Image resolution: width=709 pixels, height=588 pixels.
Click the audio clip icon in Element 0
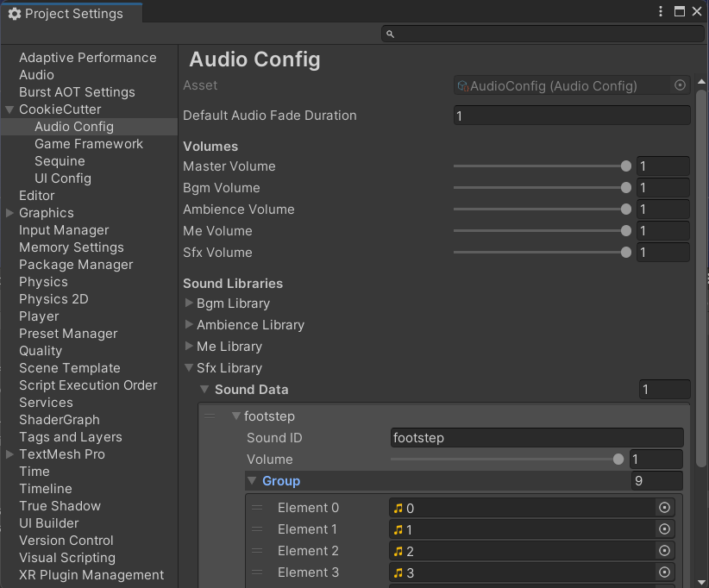pyautogui.click(x=398, y=508)
